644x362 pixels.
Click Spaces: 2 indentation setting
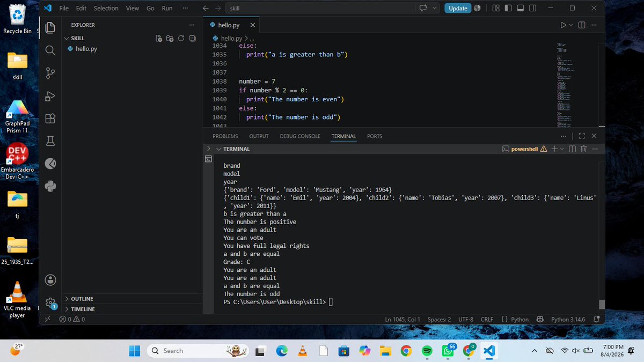440,319
